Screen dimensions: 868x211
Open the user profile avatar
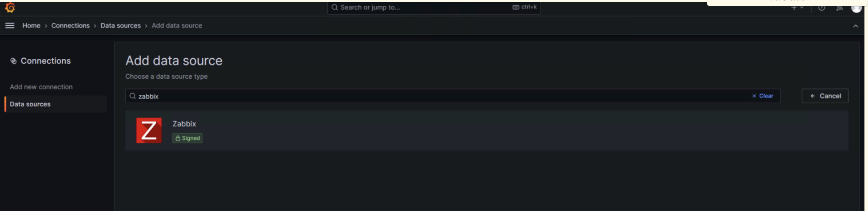tap(856, 8)
